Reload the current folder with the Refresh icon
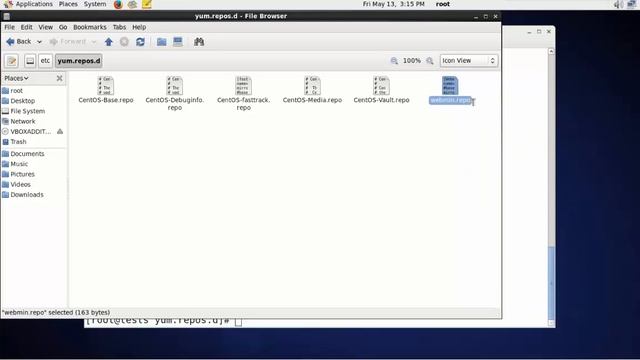Screen dimensions: 640x360 140,42
